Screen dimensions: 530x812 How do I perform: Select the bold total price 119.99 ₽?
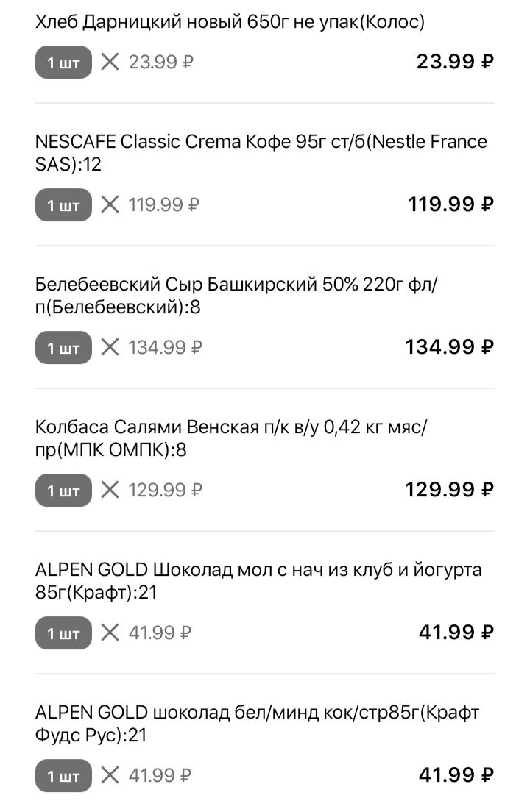(x=451, y=204)
